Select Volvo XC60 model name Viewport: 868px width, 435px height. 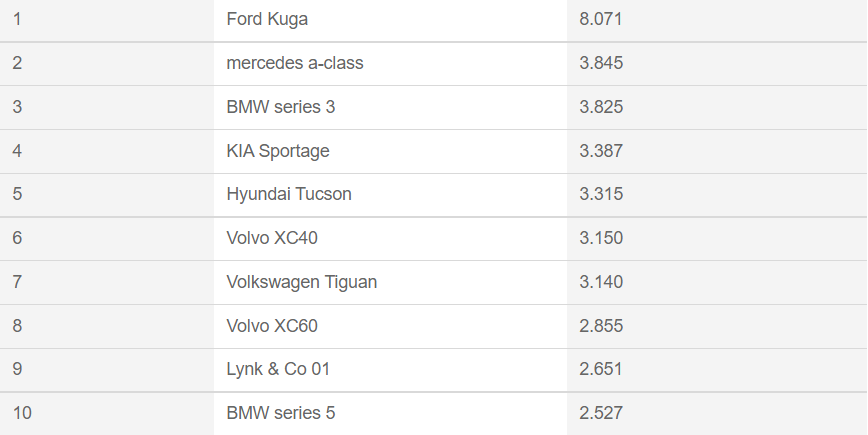[x=272, y=326]
